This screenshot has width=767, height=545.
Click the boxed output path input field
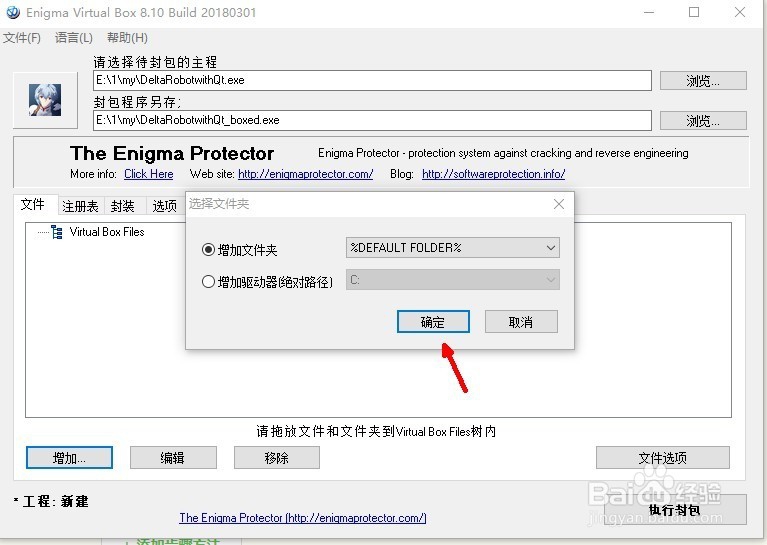pos(372,120)
